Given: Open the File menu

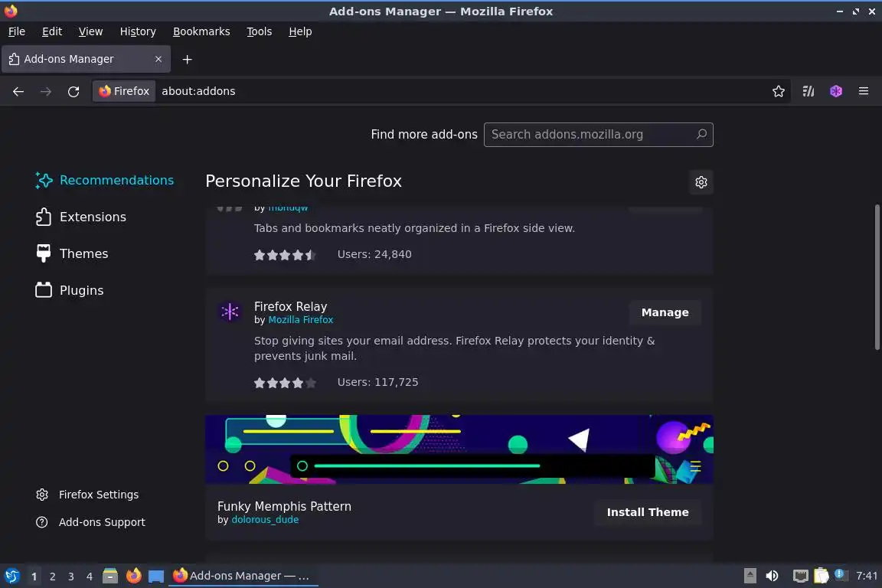Looking at the screenshot, I should pyautogui.click(x=17, y=31).
